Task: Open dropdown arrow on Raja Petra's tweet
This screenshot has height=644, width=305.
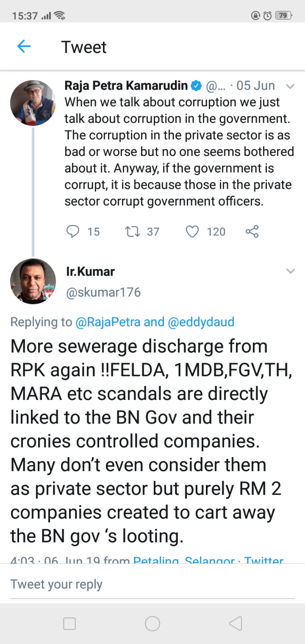Action: tap(290, 86)
